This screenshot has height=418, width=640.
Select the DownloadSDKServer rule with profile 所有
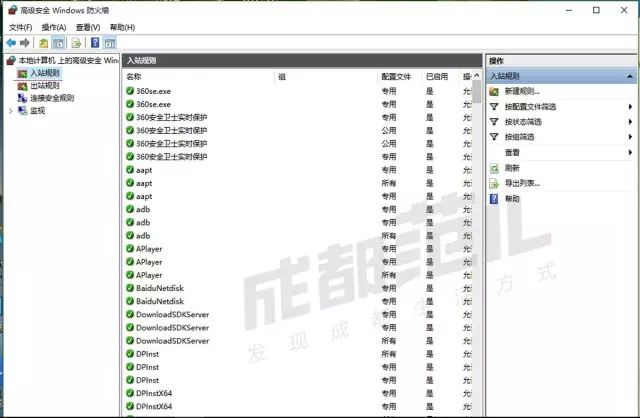point(301,340)
